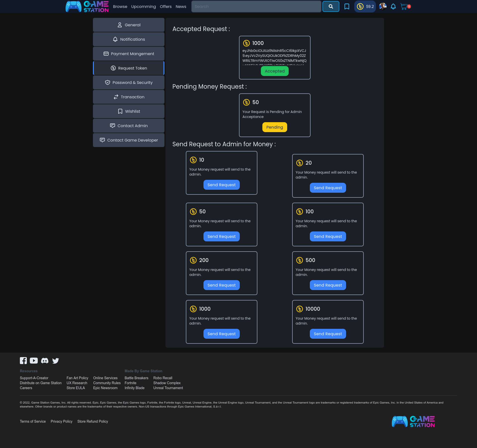
Task: Send Request for 10000 tokens
Action: (x=328, y=334)
